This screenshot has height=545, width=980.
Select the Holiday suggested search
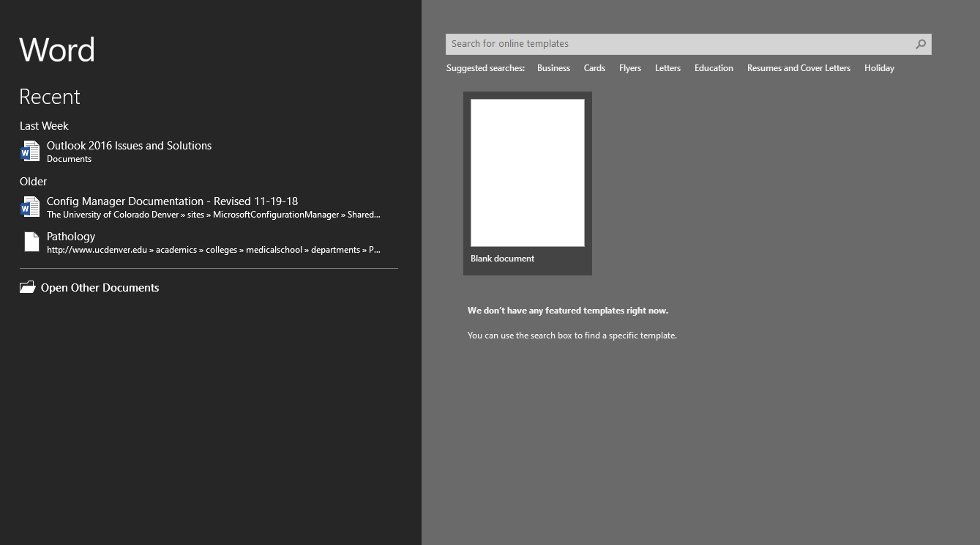point(879,68)
